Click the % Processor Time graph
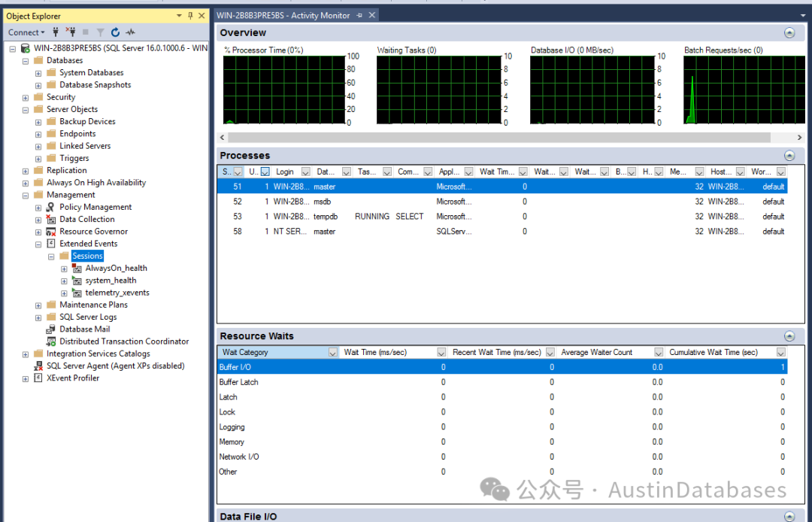This screenshot has height=522, width=812. click(x=283, y=90)
